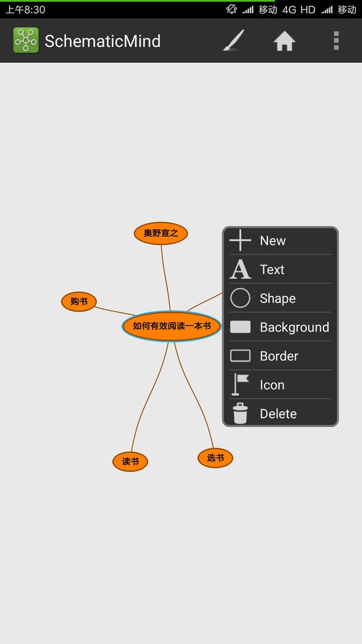This screenshot has height=644, width=362.
Task: Select the 奥野宣之 node
Action: click(x=161, y=233)
